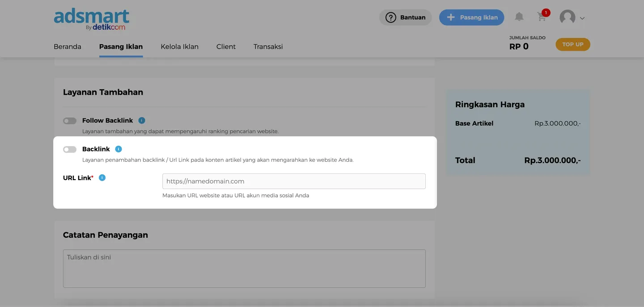Click the user profile avatar

pos(567,17)
